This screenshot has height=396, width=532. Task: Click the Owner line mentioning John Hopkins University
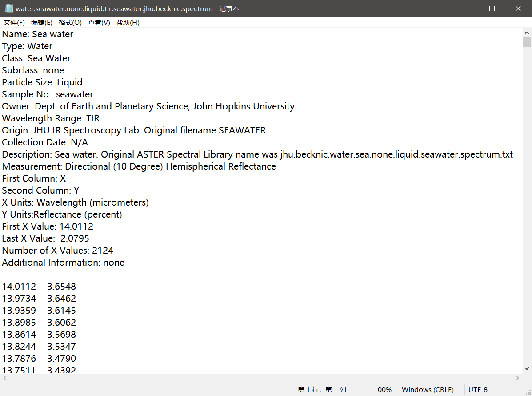click(x=148, y=106)
